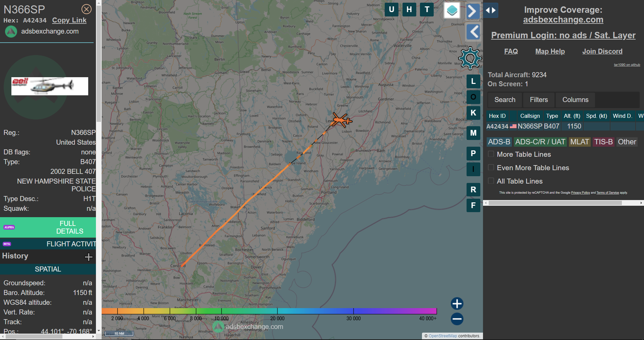Click the H map button
Viewport: 644px width, 340px height.
tap(409, 9)
